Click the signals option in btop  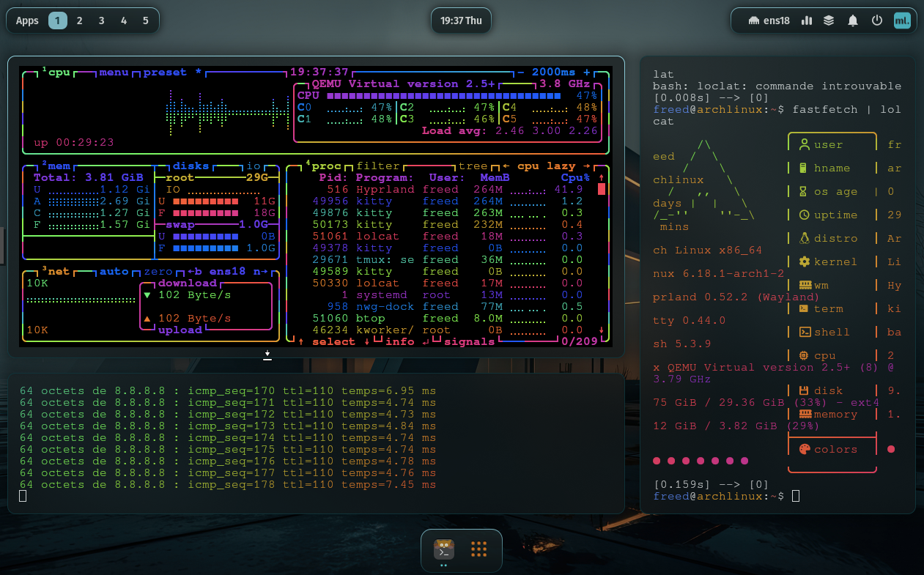point(469,341)
